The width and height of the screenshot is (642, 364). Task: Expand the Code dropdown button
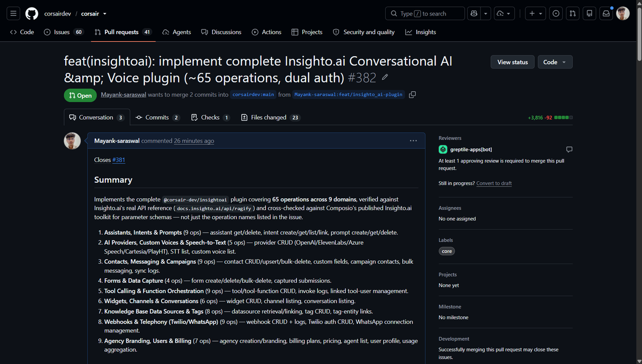[x=555, y=62]
